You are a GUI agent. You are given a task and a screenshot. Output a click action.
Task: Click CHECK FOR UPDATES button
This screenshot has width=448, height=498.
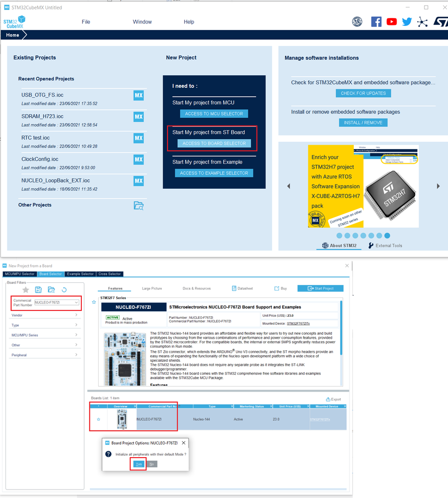point(363,93)
